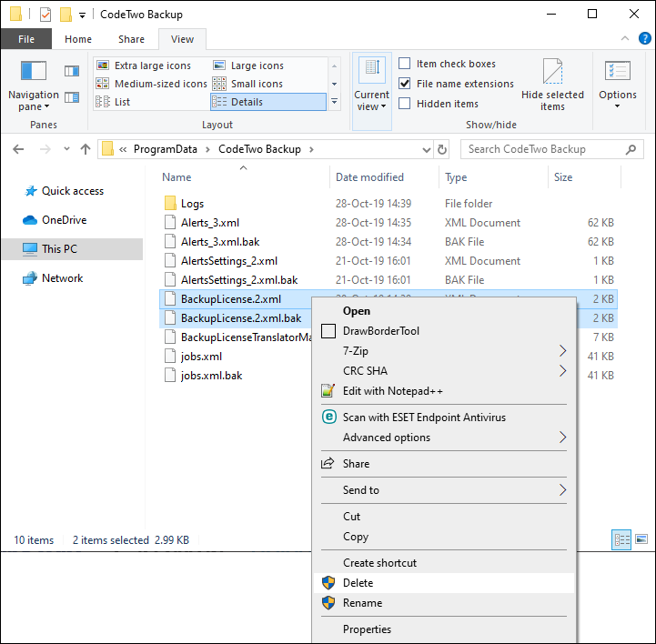The height and width of the screenshot is (644, 656).
Task: Collapse the ribbon chevron
Action: coord(625,38)
